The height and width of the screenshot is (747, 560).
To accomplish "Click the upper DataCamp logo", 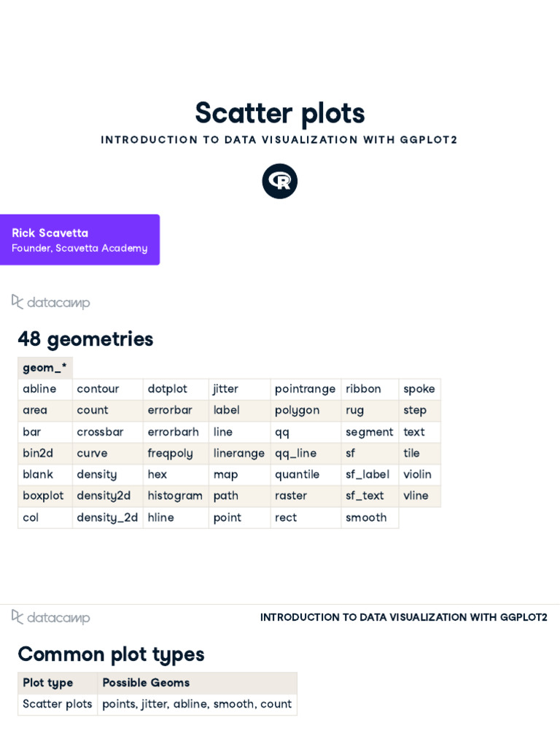I will (x=51, y=302).
